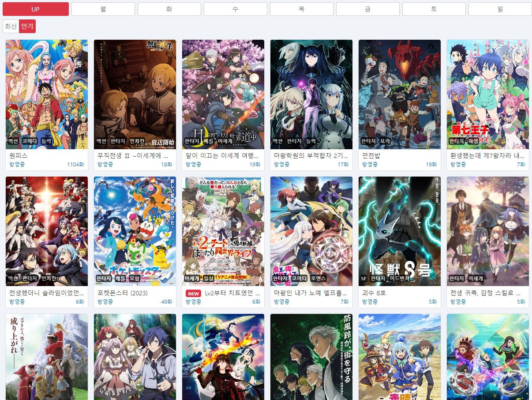Viewport: 532px width, 400px height.
Task: Sort by 인기 (popular)
Action: [27, 26]
